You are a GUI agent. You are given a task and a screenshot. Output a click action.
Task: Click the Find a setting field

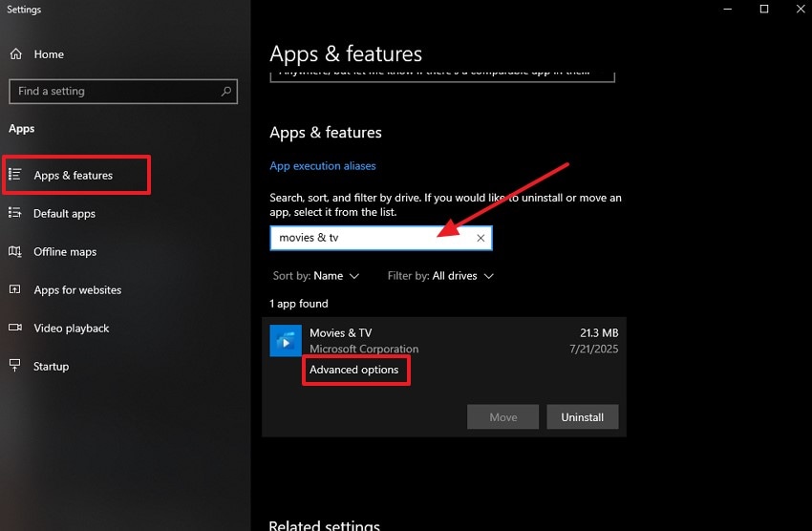123,92
